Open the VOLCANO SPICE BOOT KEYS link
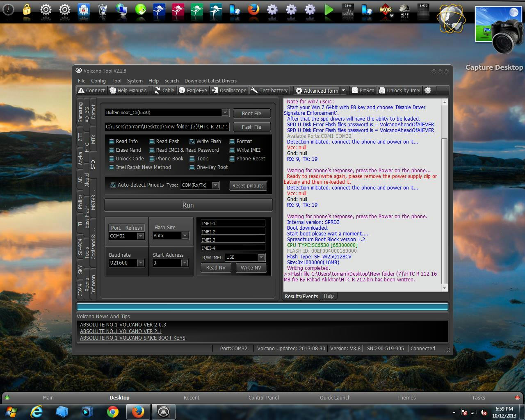 [x=132, y=338]
